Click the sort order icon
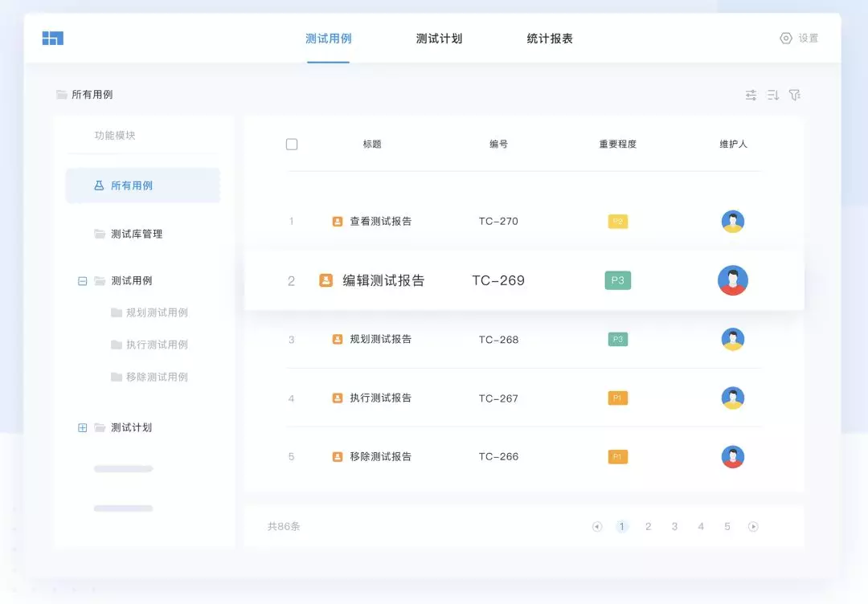 click(x=773, y=95)
